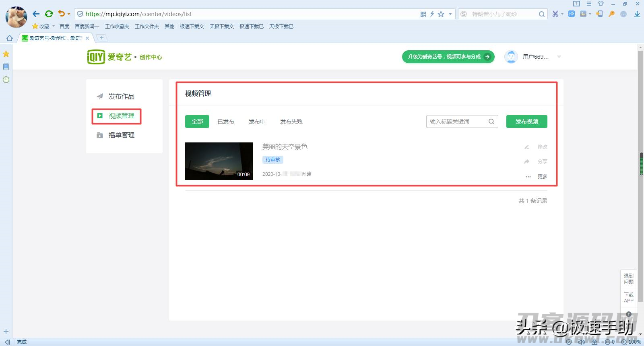Select the 全部 filter tab
Image resolution: width=644 pixels, height=346 pixels.
(x=197, y=122)
